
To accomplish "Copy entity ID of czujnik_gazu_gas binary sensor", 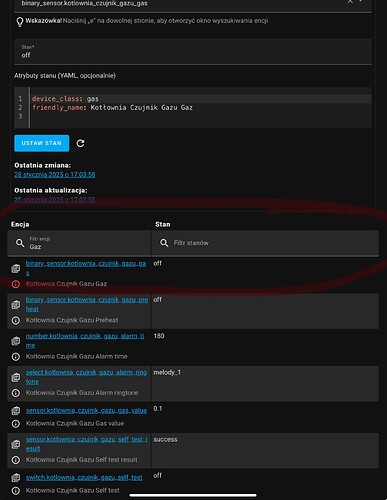I will (x=16, y=268).
